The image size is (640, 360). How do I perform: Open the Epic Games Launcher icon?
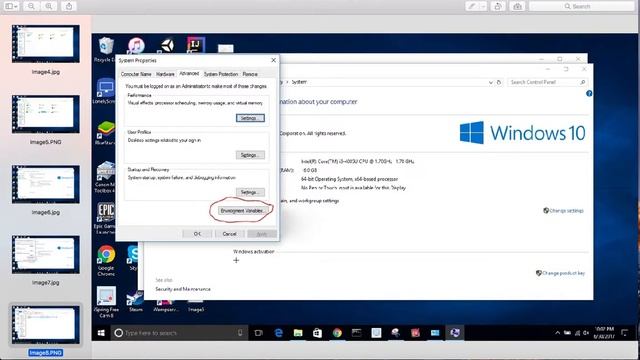pyautogui.click(x=105, y=218)
